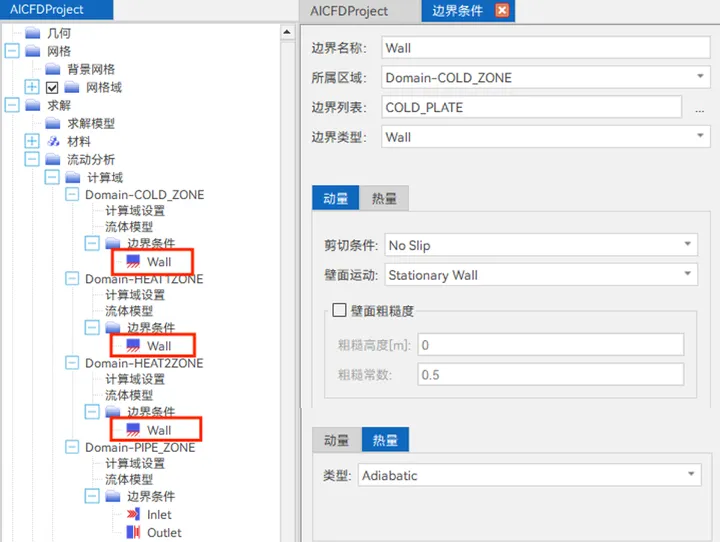
Task: Toggle the 网格域 checkbox
Action: tap(52, 87)
